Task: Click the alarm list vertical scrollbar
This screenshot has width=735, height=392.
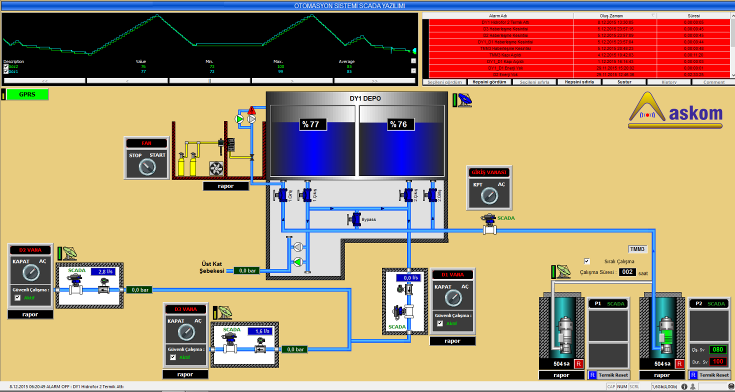Action: click(733, 45)
